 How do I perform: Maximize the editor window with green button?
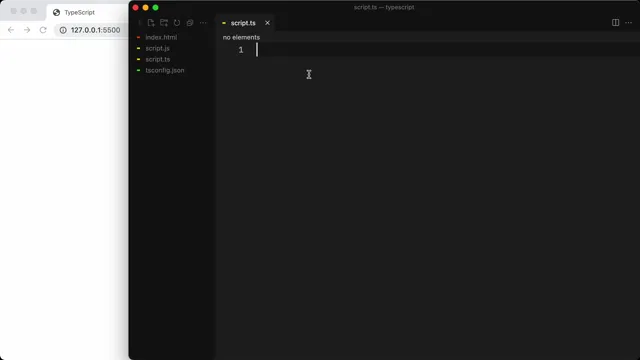(x=156, y=7)
